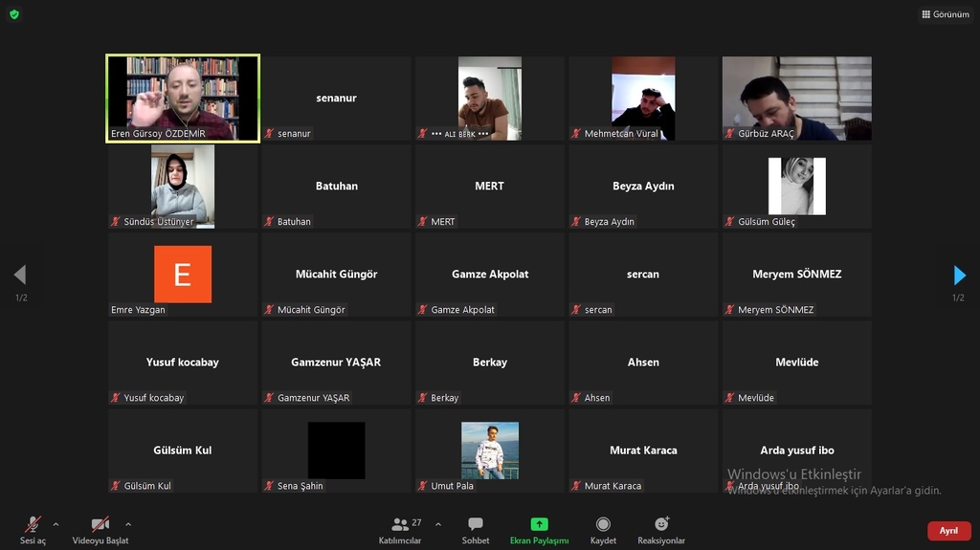Expand audio options arrow beside Sesi aç

[x=56, y=524]
